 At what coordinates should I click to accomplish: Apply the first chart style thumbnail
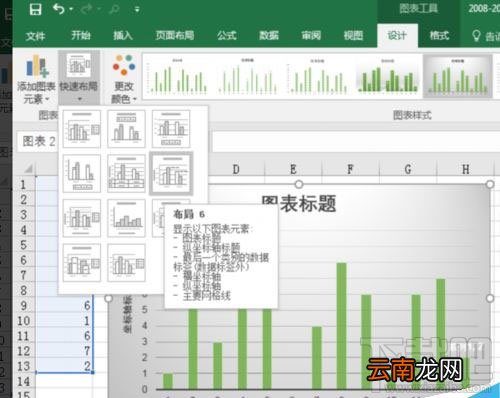click(x=178, y=76)
